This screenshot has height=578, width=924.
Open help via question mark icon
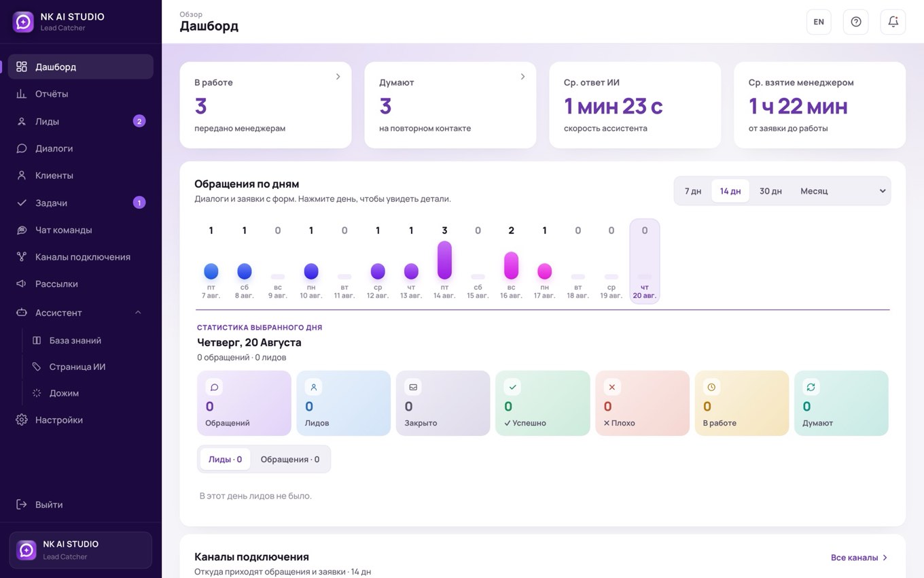click(856, 22)
